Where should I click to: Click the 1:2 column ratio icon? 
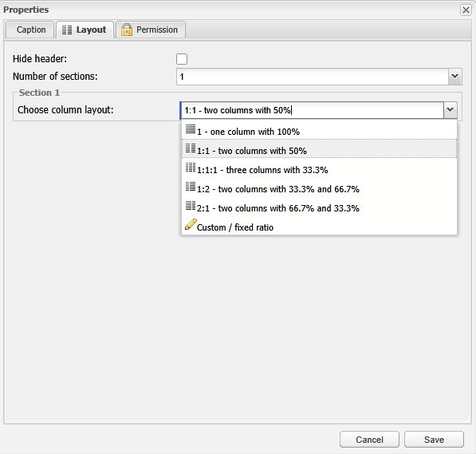tap(191, 187)
